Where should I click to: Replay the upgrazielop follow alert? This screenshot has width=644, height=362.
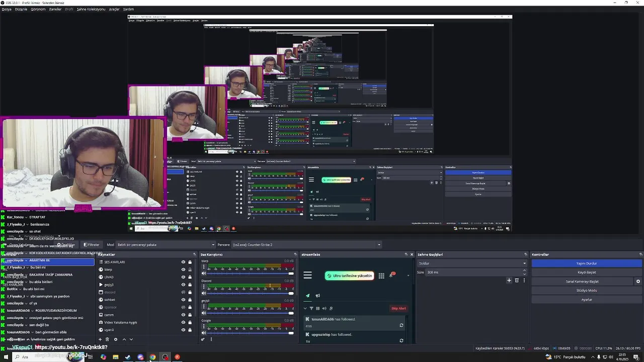(x=401, y=340)
